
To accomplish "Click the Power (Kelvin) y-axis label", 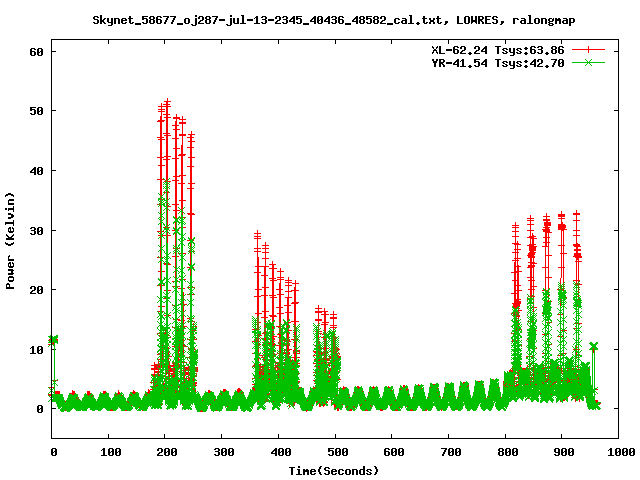I will tap(10, 241).
